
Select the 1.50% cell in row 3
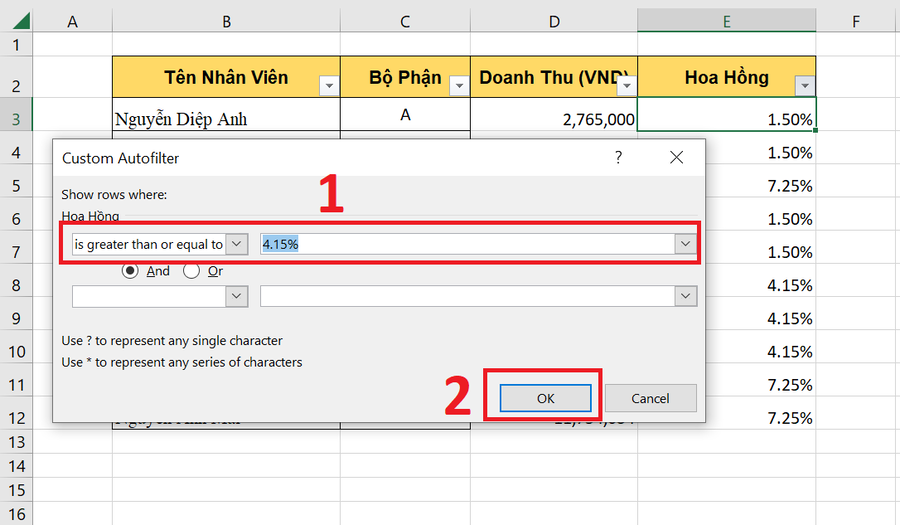coord(727,114)
